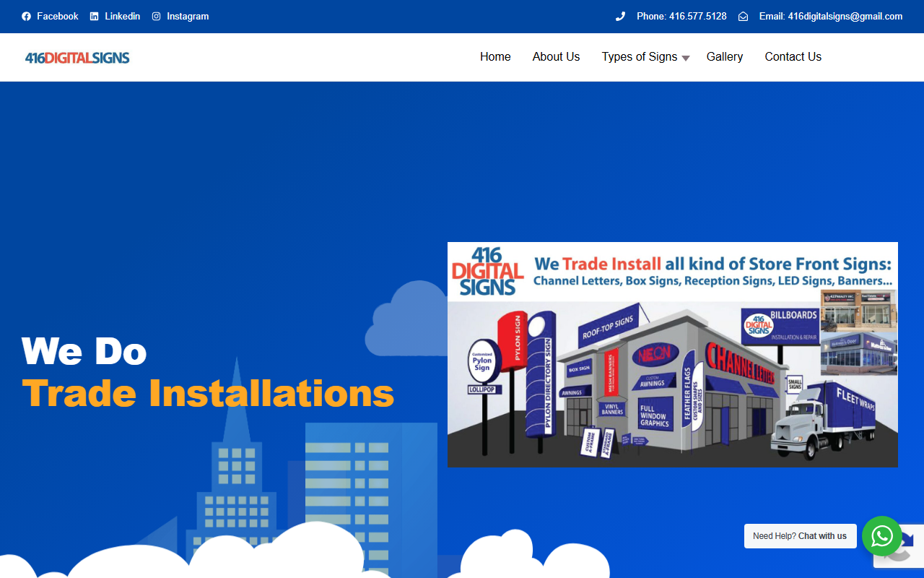Viewport: 924px width, 578px height.
Task: Open Contact Us page
Action: click(793, 57)
